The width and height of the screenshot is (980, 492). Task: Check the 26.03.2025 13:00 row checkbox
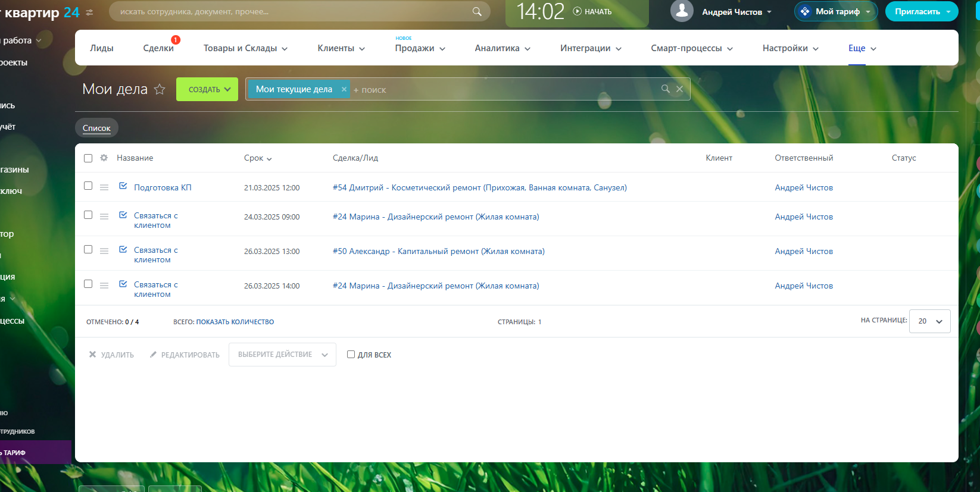click(88, 249)
